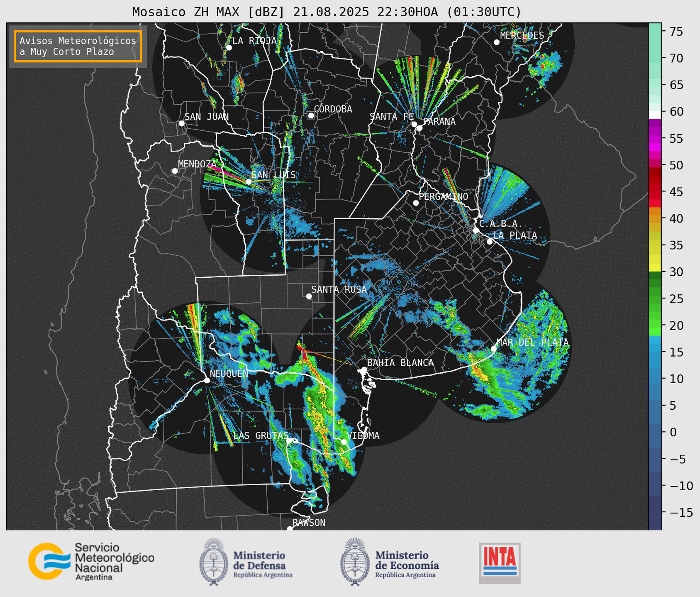Click the -15 dBZ dark band on scale
Image resolution: width=700 pixels, height=597 pixels.
coord(655,512)
